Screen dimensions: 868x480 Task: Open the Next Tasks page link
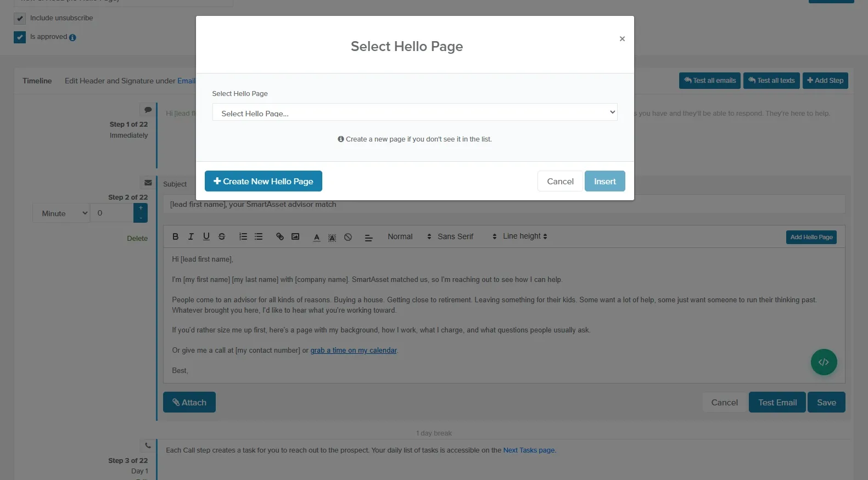[529, 450]
